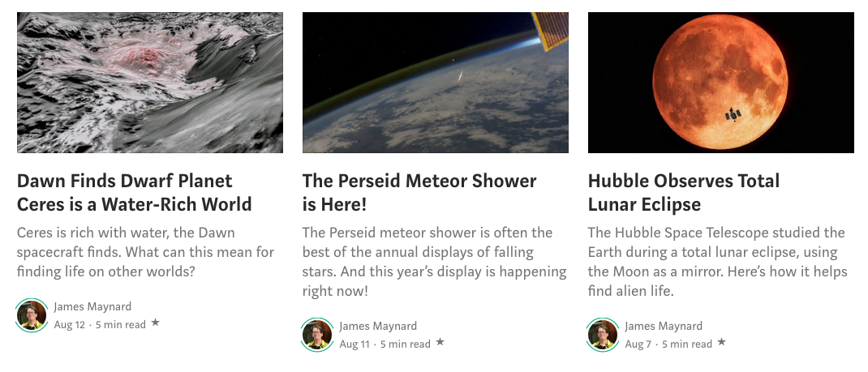Click the Ceres article summary text
Image resolution: width=868 pixels, height=372 pixels.
pyautogui.click(x=146, y=252)
